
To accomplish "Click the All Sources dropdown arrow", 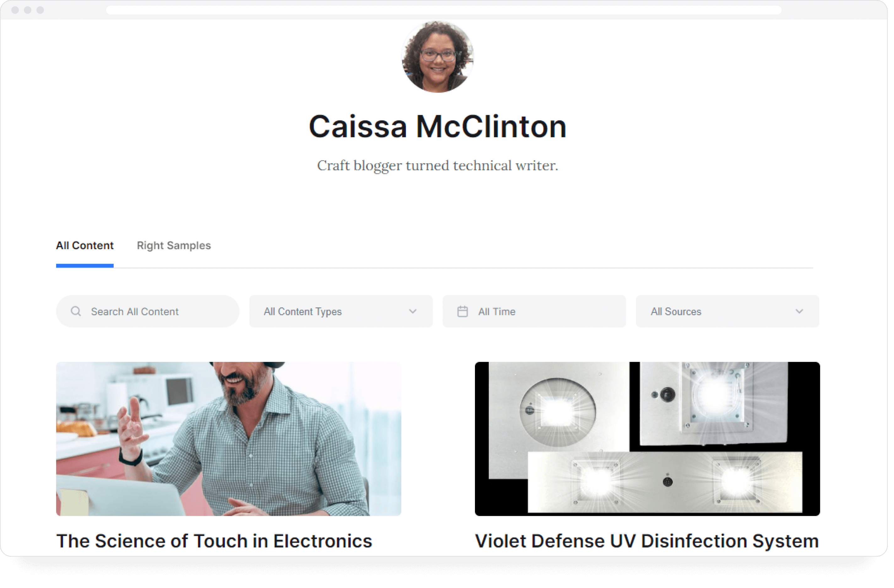I will [800, 312].
